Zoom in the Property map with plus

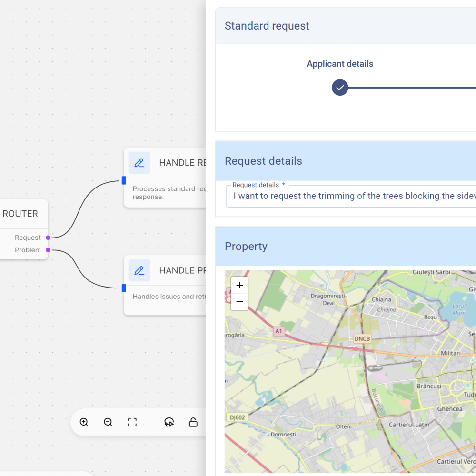click(x=239, y=285)
